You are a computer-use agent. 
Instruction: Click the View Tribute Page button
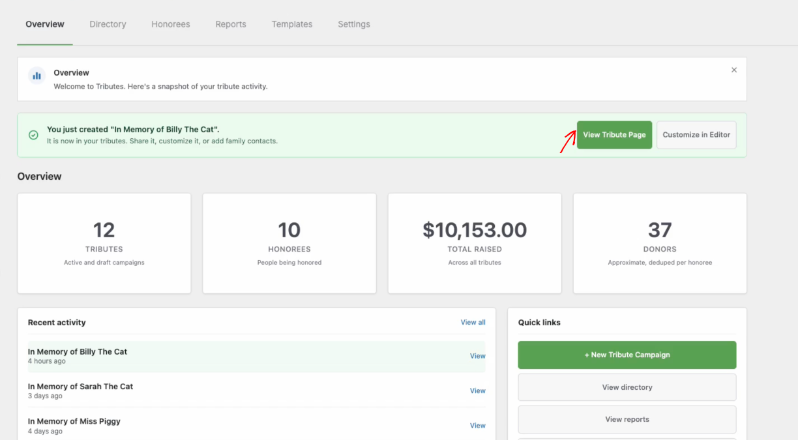point(614,135)
